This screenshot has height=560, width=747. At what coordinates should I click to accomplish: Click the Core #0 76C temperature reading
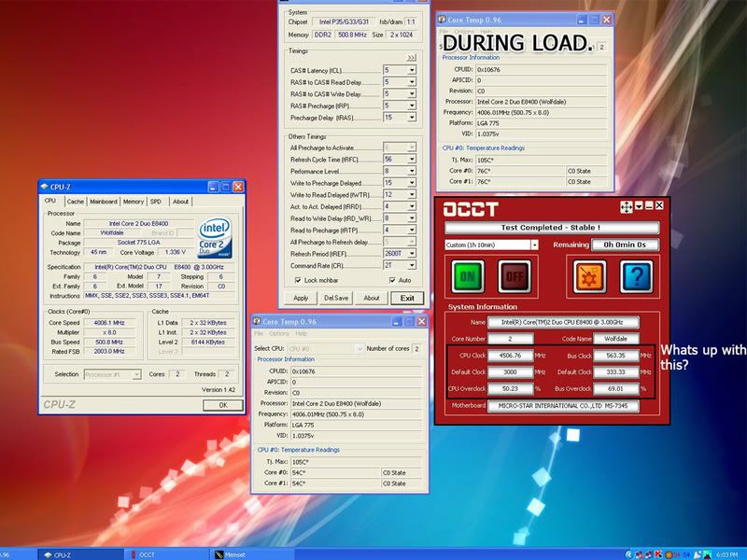(x=520, y=171)
